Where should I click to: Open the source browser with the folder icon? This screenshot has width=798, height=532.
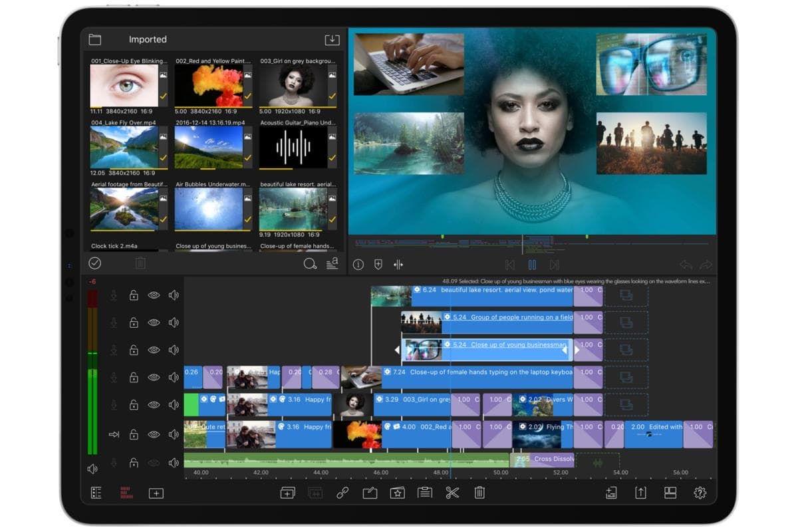(94, 39)
